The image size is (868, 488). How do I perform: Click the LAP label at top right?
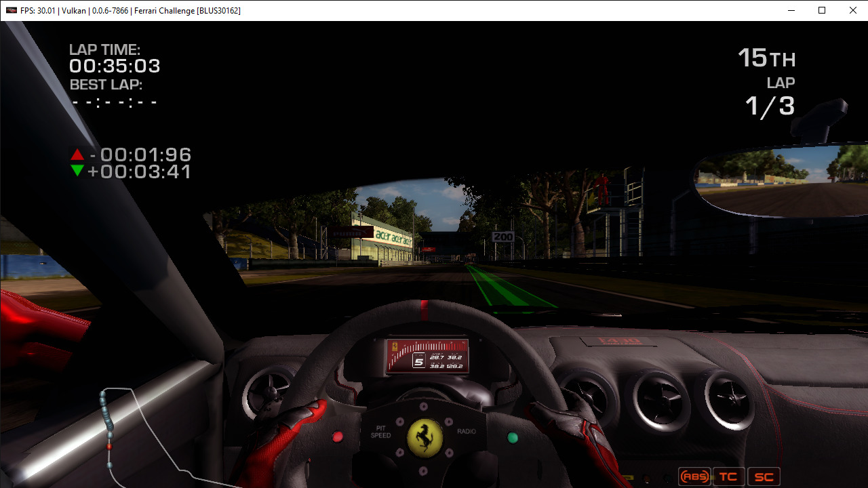pyautogui.click(x=781, y=83)
